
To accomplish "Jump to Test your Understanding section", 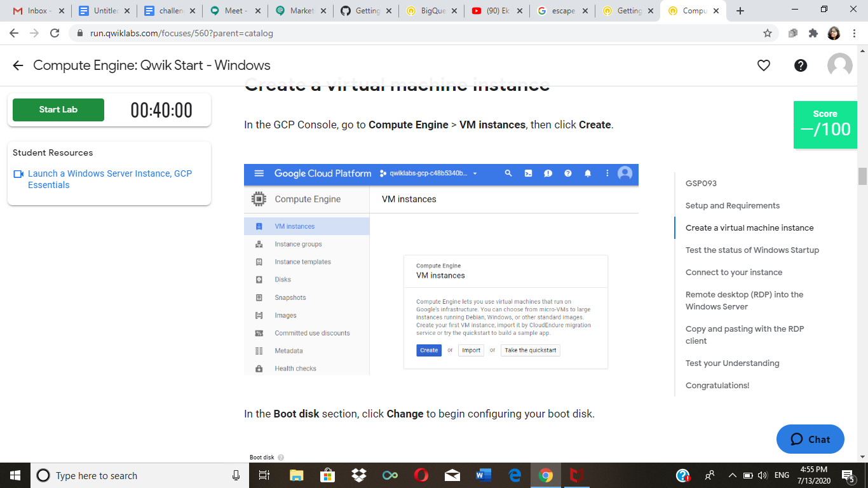I will [x=733, y=363].
